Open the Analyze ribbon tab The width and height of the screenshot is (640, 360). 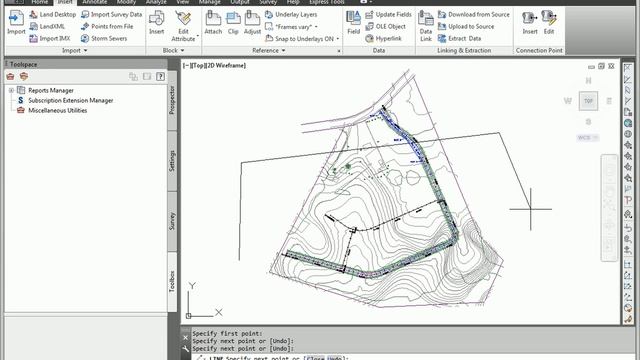coord(156,2)
